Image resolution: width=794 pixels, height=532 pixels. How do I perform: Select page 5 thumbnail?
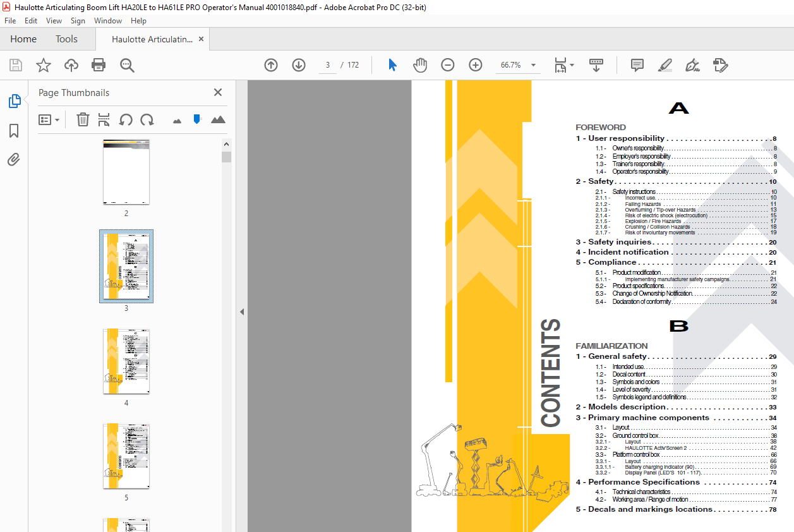coord(126,456)
